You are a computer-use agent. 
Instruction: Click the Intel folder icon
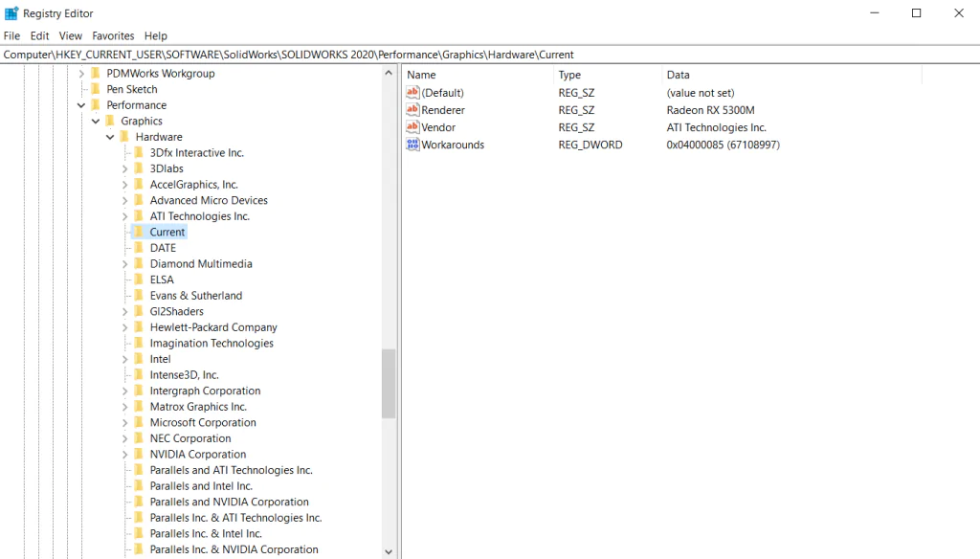pyautogui.click(x=139, y=359)
